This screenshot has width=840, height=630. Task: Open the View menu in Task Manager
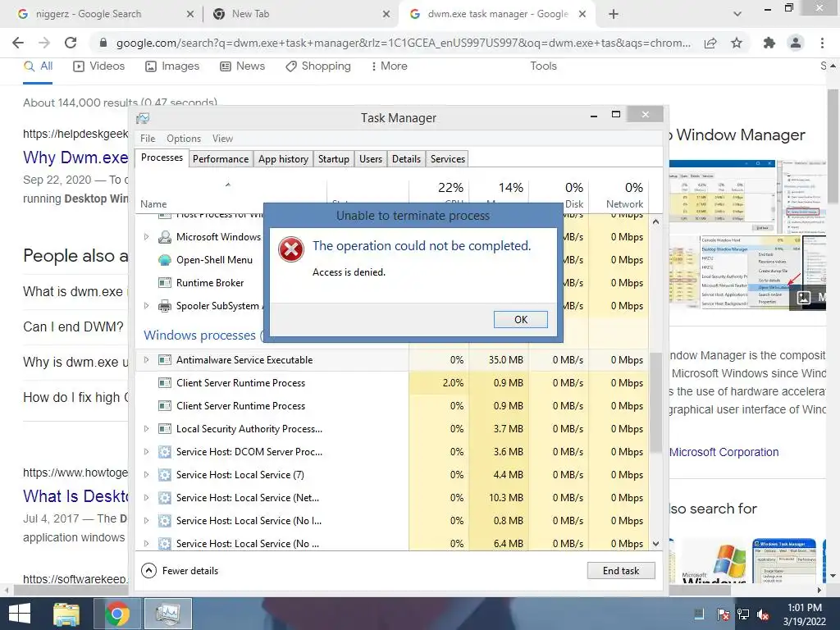(x=222, y=138)
